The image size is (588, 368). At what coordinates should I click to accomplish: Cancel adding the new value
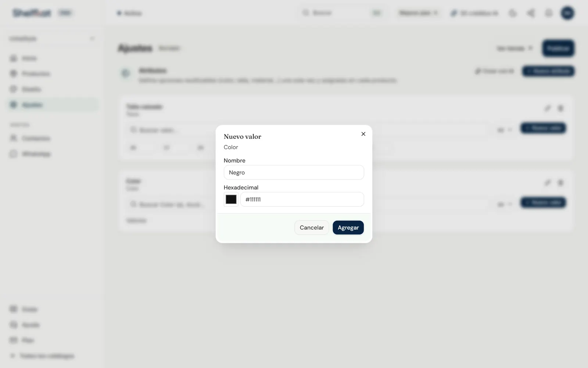(x=312, y=227)
